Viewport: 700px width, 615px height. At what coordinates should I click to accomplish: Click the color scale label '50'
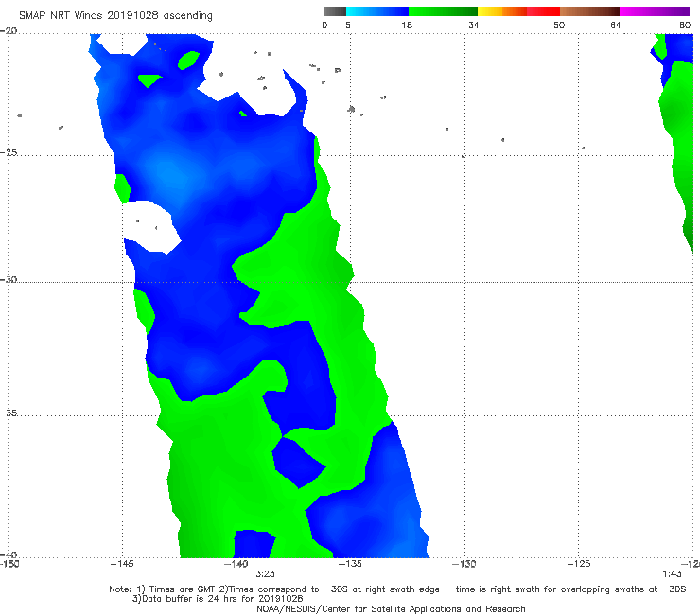click(559, 25)
